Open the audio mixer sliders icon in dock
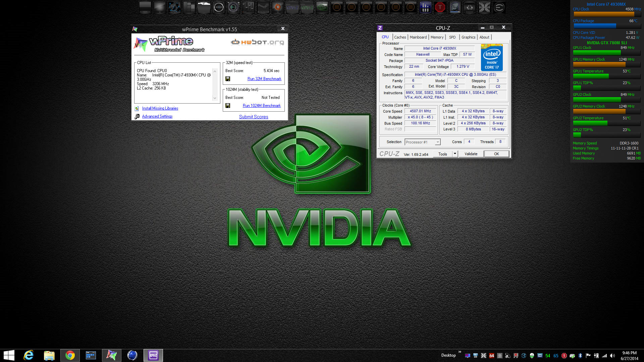 248,7
